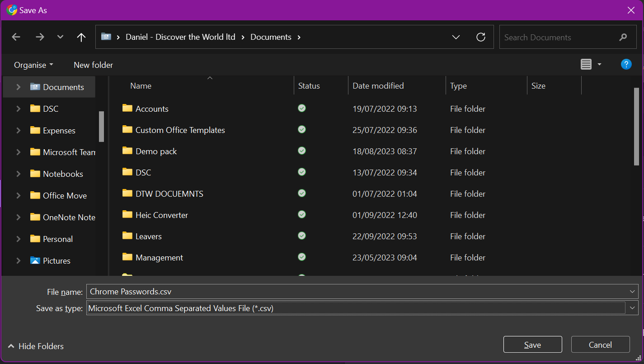Click the search magnifier icon
The height and width of the screenshot is (364, 644).
(x=623, y=38)
